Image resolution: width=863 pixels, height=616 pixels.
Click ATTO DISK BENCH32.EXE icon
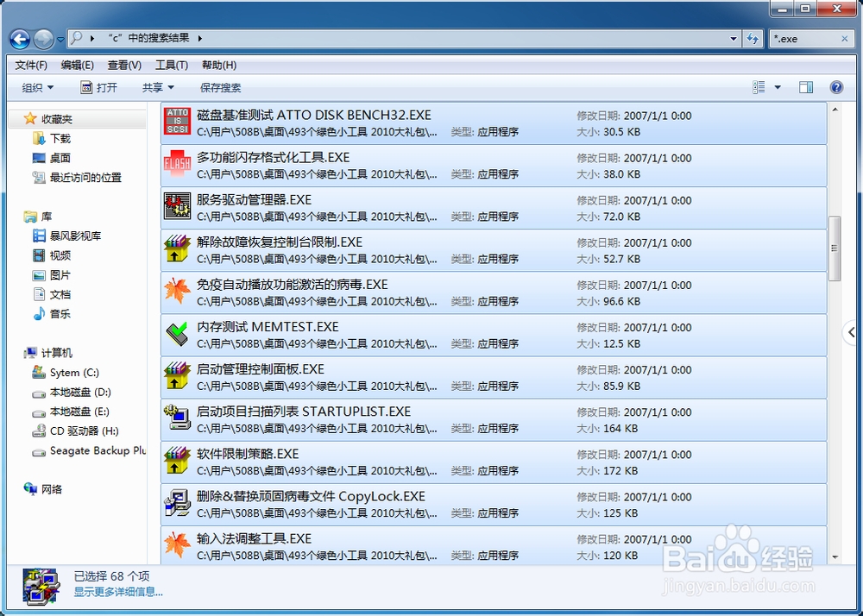click(x=177, y=121)
